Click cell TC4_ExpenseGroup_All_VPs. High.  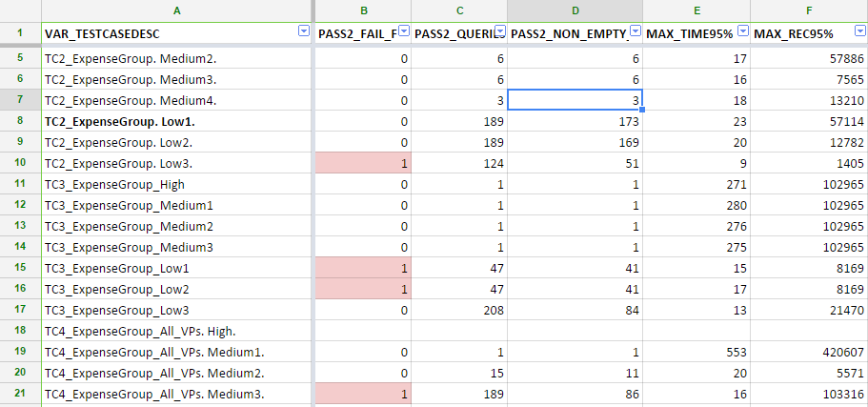177,331
